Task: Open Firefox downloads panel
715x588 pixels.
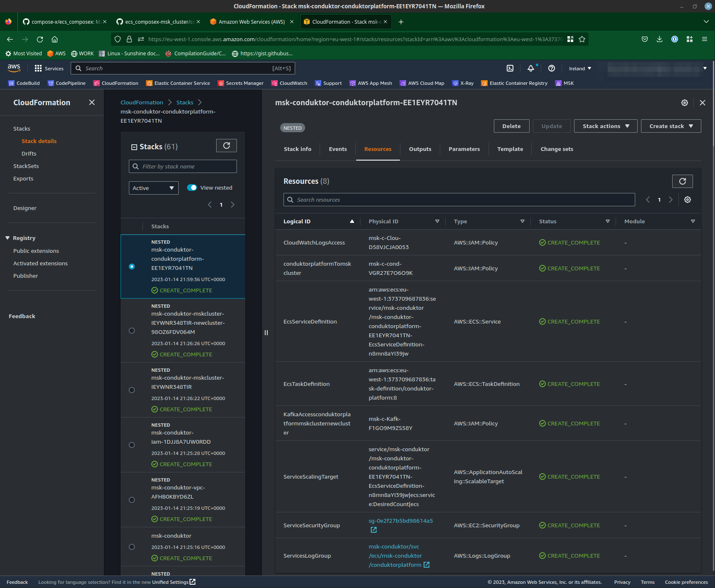Action: (x=659, y=39)
